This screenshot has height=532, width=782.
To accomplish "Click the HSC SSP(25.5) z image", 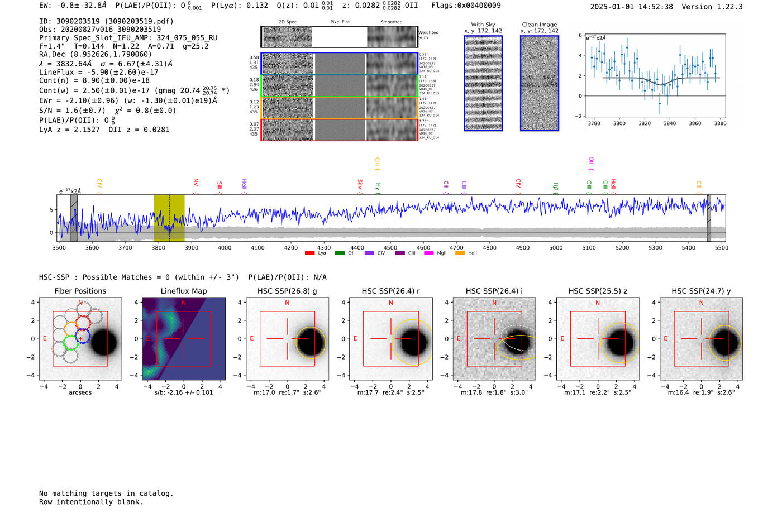I will click(598, 339).
